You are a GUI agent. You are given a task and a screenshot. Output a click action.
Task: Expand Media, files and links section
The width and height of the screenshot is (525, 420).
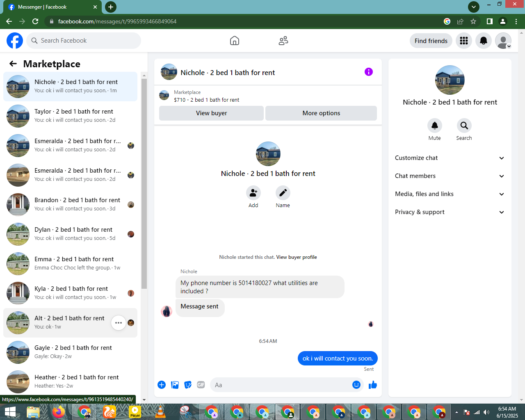pos(450,194)
